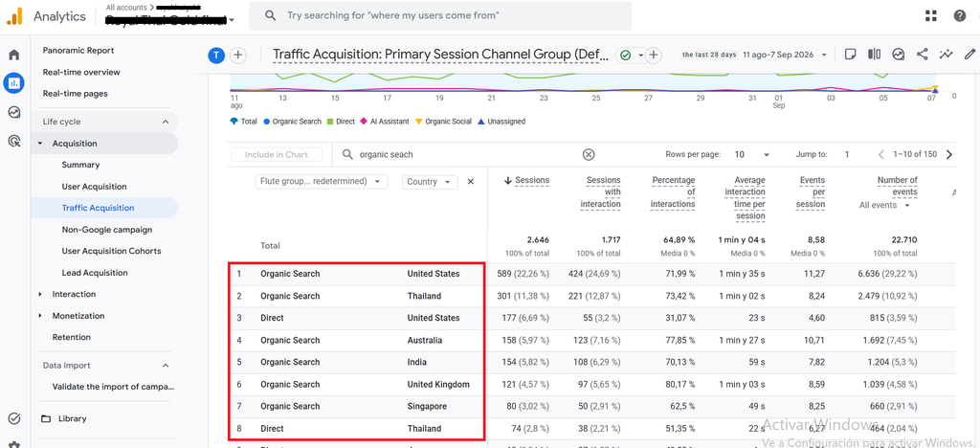Expand the Monetization section
Viewport: 980px width, 448px height.
(40, 316)
